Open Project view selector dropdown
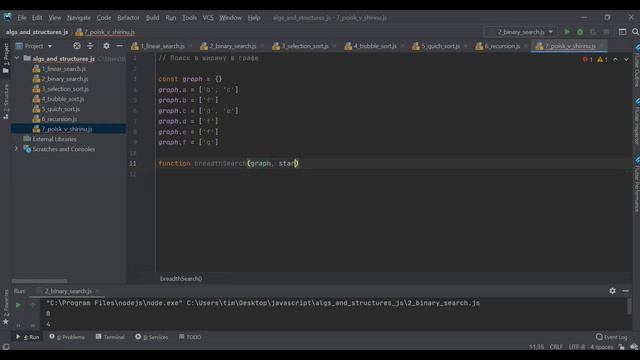Image resolution: width=640 pixels, height=360 pixels. (34, 46)
